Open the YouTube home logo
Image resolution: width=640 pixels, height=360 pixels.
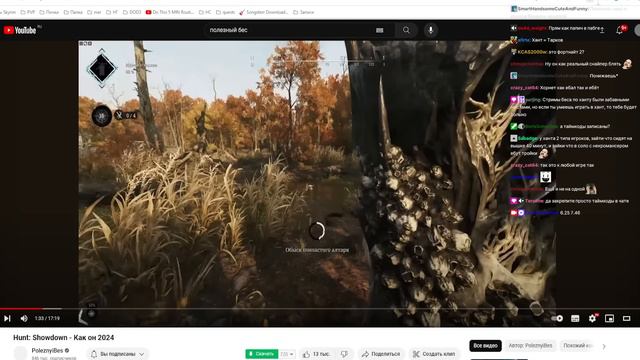20,30
